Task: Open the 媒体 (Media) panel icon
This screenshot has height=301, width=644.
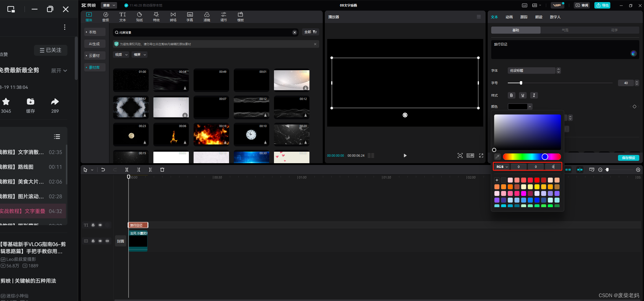Action: 89,17
